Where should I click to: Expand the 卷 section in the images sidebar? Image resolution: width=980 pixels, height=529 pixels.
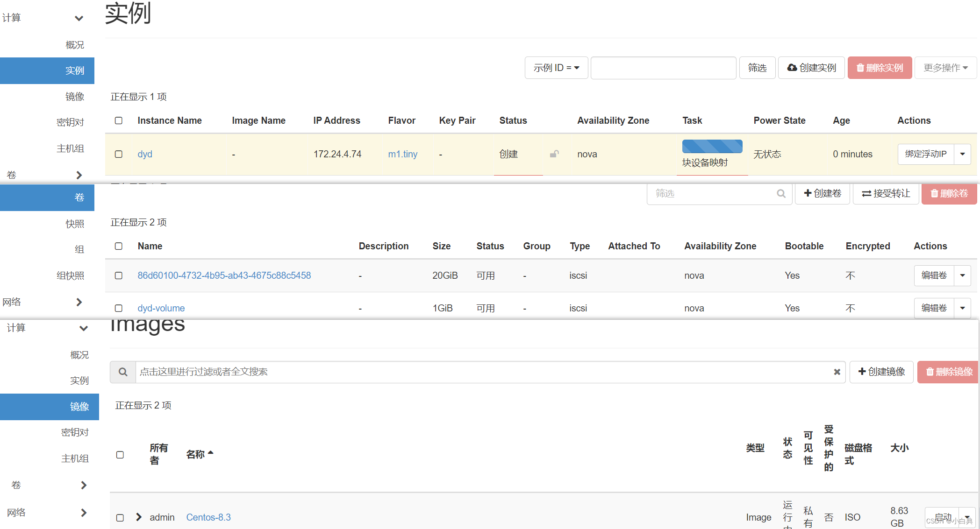tap(84, 485)
